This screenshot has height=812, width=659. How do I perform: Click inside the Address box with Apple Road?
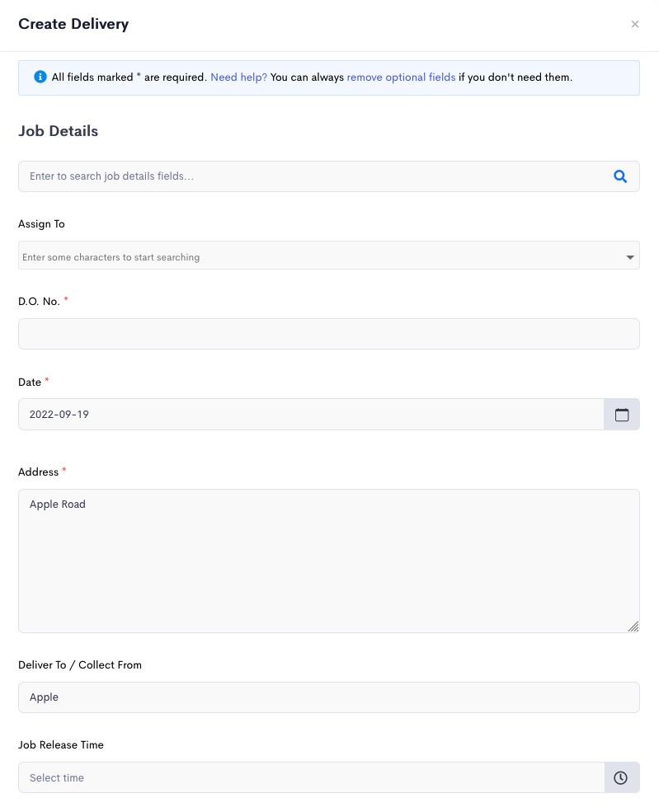point(329,561)
